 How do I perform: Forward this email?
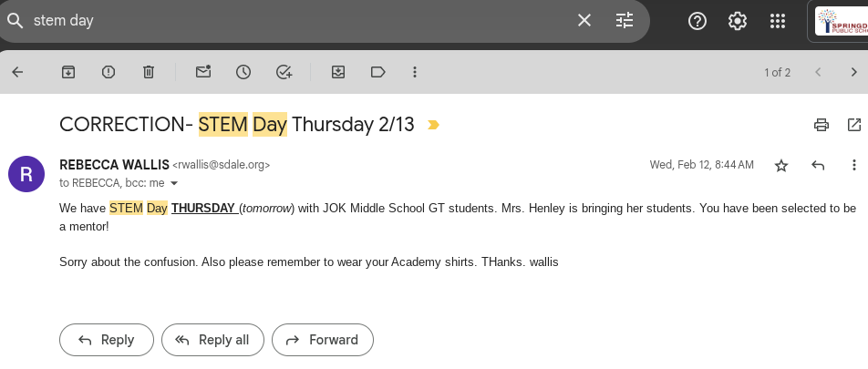pos(322,340)
